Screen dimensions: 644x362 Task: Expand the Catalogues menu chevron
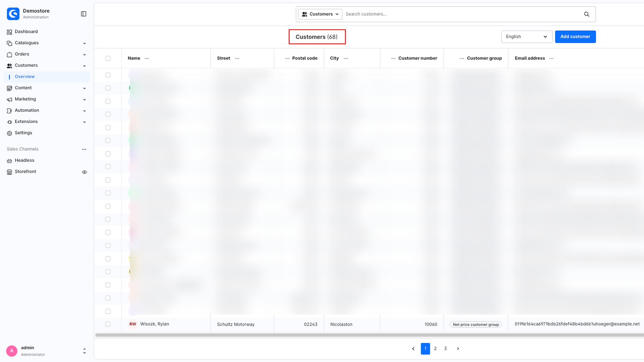[85, 43]
